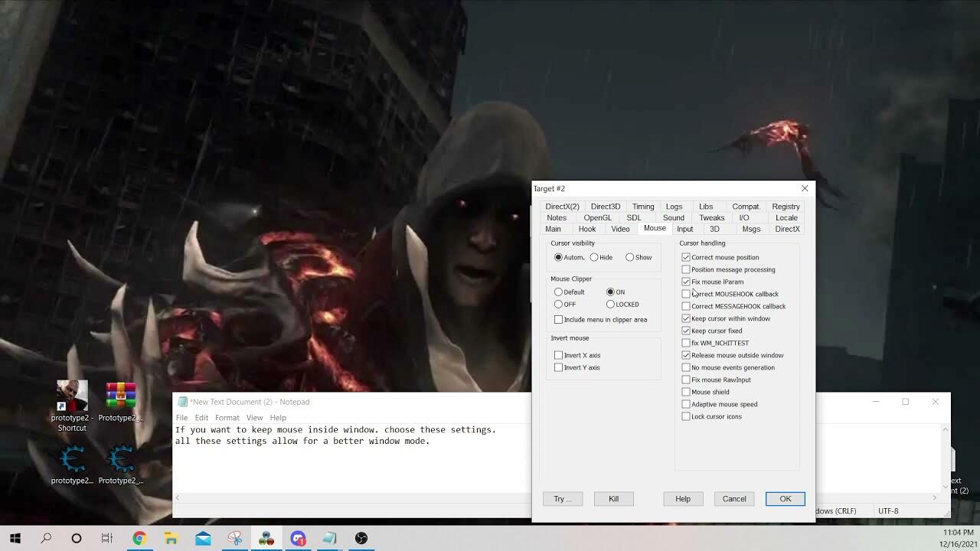Select Hide cursor visibility option

tap(601, 257)
